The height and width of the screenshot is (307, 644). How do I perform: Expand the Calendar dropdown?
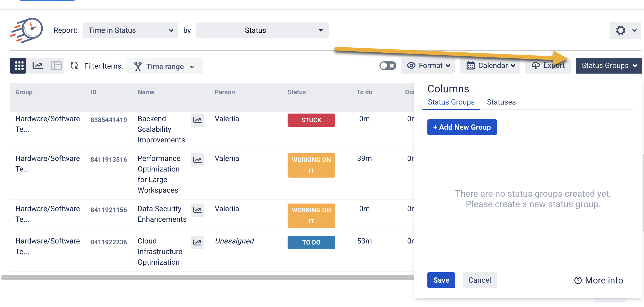click(x=490, y=66)
